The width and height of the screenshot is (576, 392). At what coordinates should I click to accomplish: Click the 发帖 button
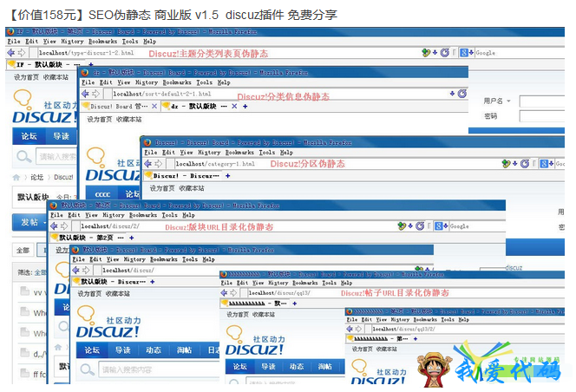click(x=29, y=222)
